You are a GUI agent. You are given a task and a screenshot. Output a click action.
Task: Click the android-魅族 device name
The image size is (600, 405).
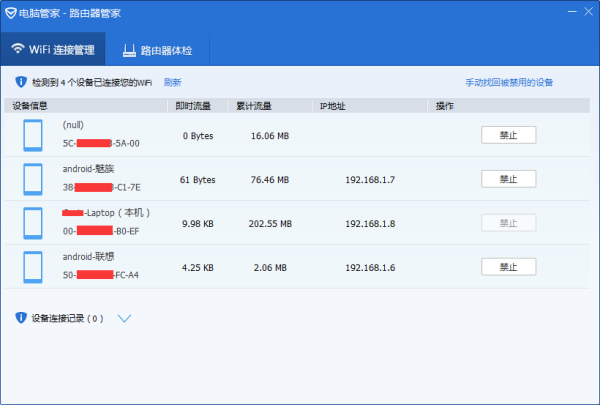[88, 169]
